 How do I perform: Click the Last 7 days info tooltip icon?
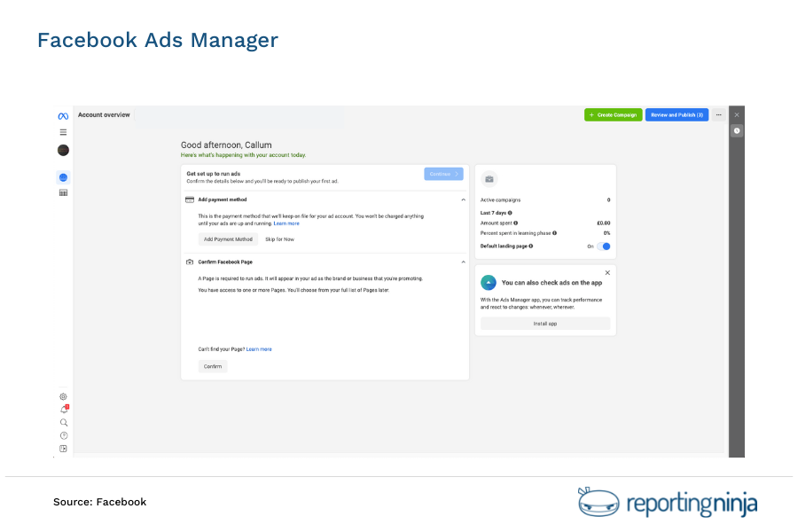coord(510,212)
